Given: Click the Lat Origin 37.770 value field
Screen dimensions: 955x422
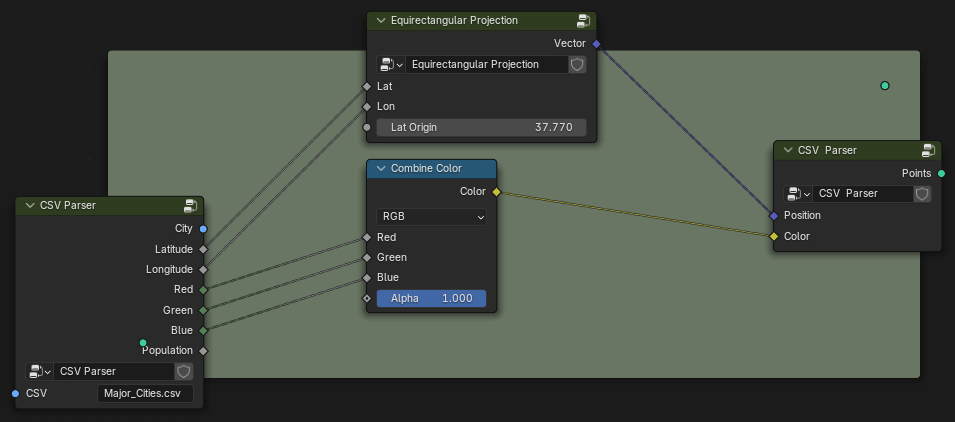Looking at the screenshot, I should point(481,127).
